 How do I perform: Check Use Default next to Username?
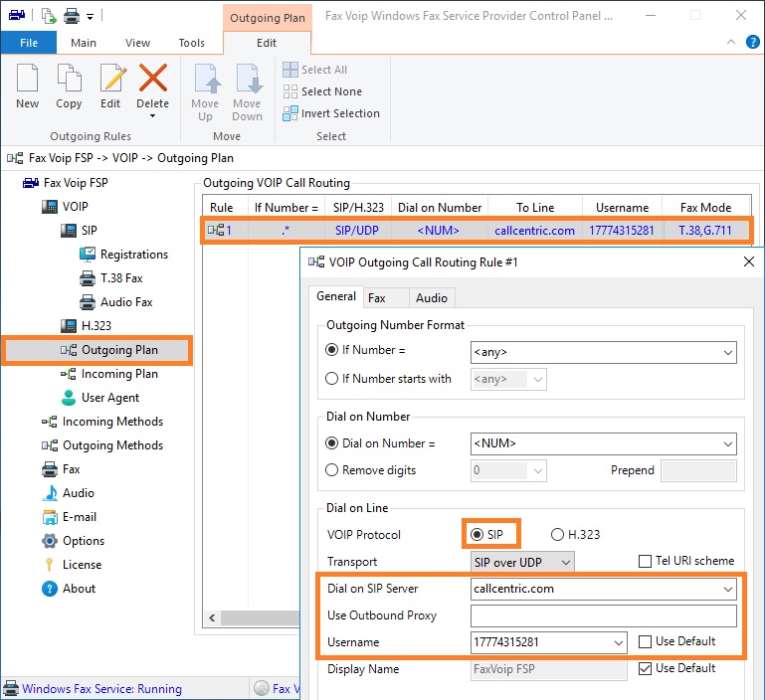point(645,641)
